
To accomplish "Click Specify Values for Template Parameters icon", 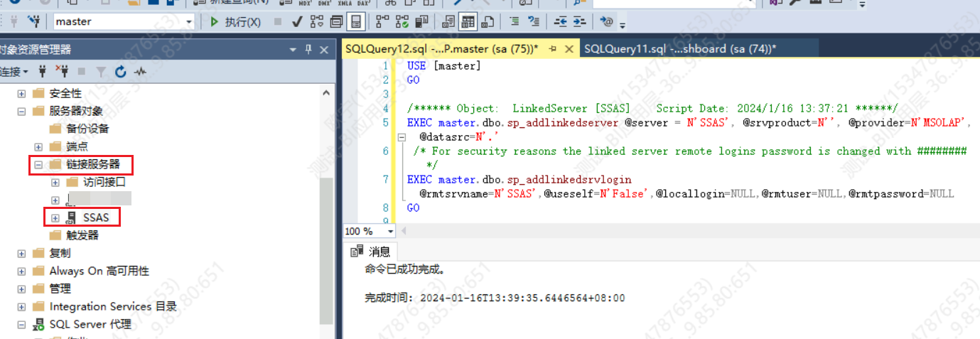I will 606,21.
